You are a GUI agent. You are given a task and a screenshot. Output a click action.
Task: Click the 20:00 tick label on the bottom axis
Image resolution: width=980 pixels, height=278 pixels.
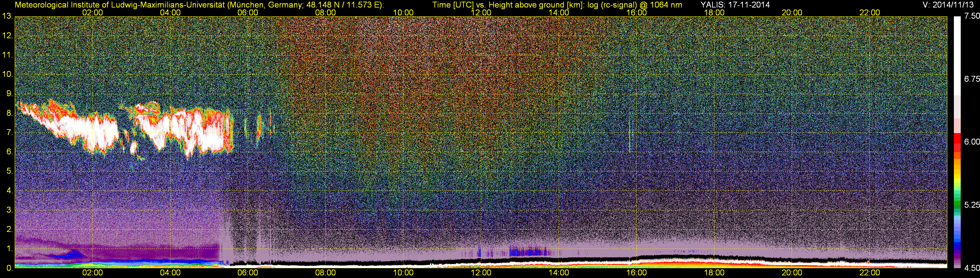coord(792,273)
